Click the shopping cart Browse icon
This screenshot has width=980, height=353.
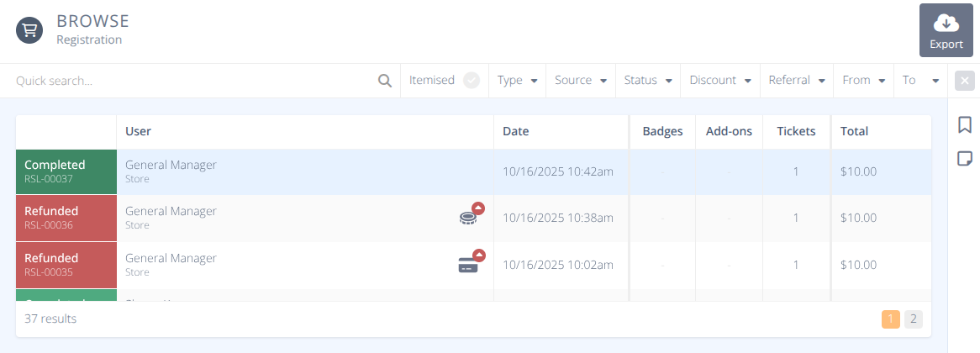29,30
